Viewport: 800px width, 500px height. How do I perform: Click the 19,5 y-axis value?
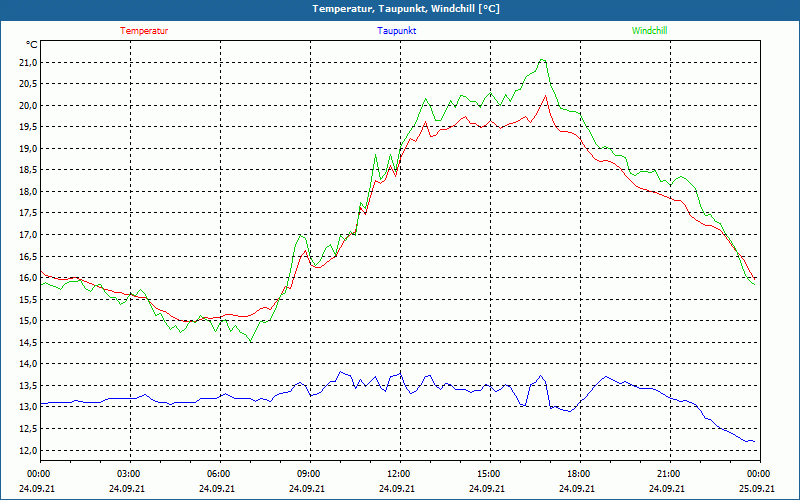click(28, 127)
